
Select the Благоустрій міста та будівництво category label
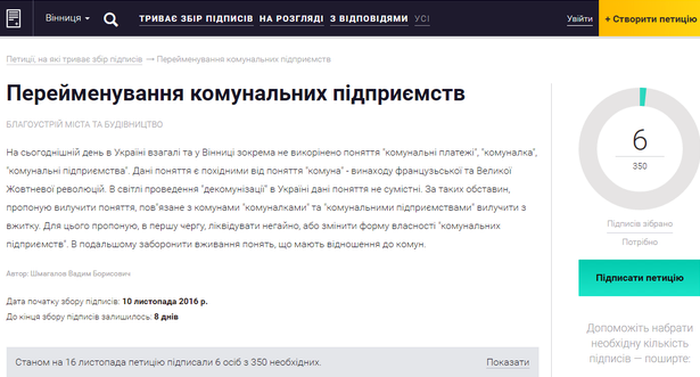(84, 124)
